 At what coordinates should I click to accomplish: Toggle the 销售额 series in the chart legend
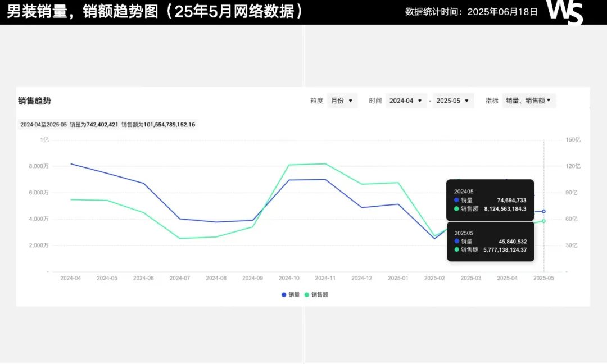coord(316,294)
